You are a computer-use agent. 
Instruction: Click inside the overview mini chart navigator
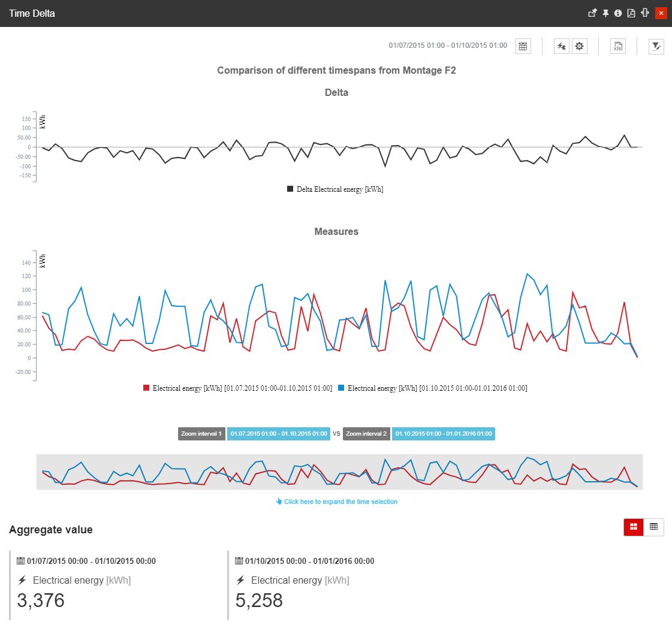pos(339,472)
